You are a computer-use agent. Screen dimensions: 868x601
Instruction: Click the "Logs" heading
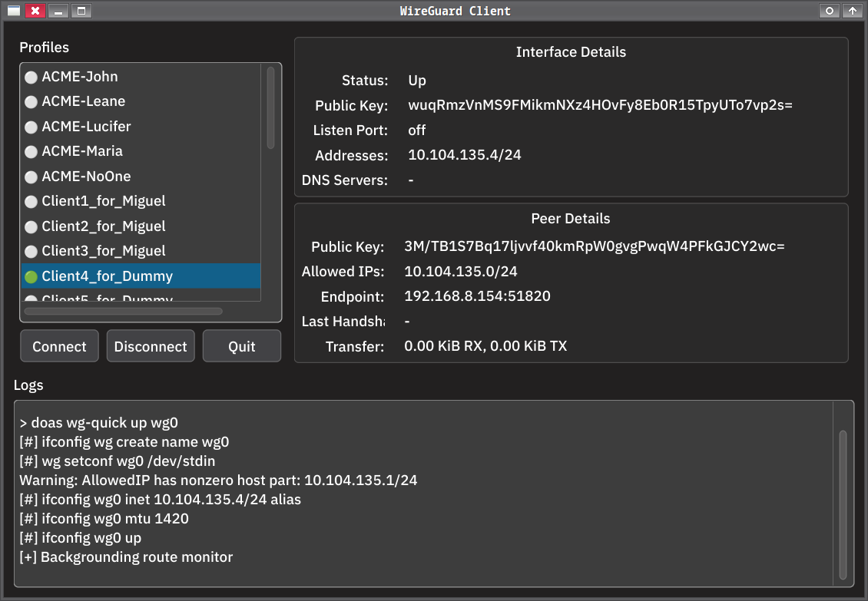28,385
